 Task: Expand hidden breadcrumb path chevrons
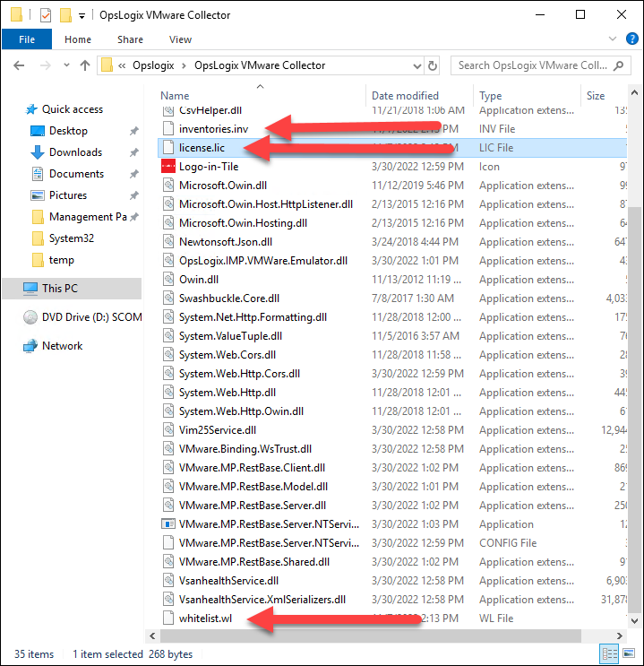(122, 65)
